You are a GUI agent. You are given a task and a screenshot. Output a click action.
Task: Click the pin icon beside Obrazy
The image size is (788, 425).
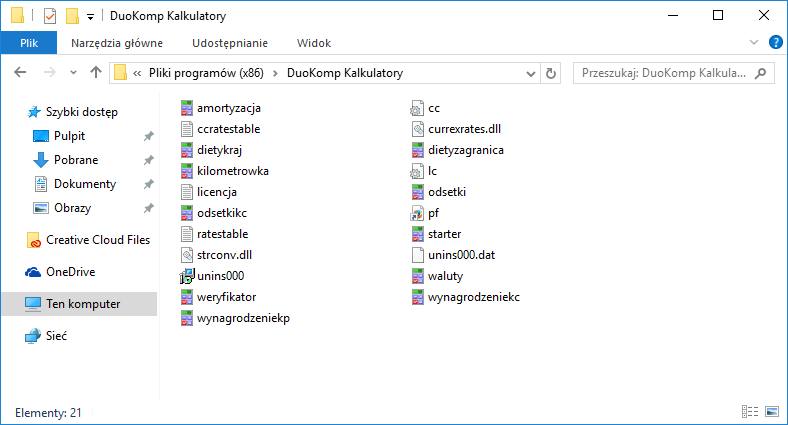pos(149,208)
